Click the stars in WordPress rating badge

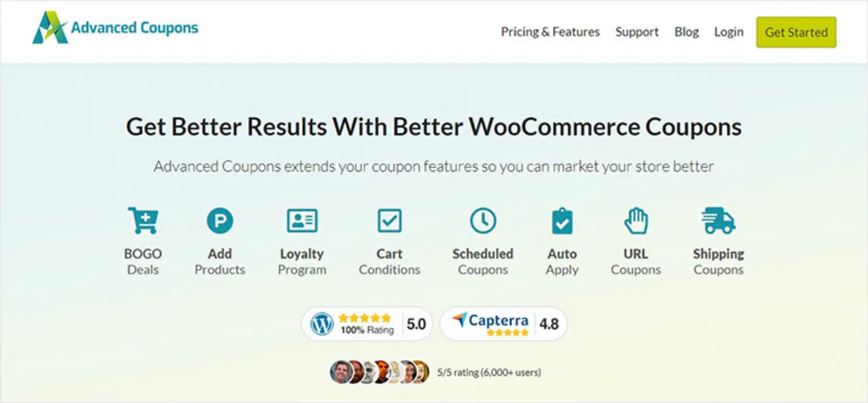pyautogui.click(x=365, y=318)
